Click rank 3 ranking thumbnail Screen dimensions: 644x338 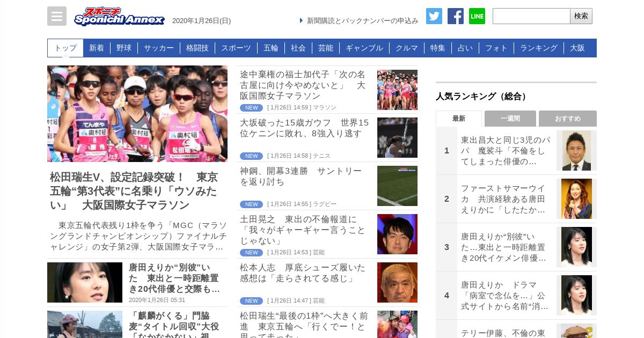click(x=576, y=247)
